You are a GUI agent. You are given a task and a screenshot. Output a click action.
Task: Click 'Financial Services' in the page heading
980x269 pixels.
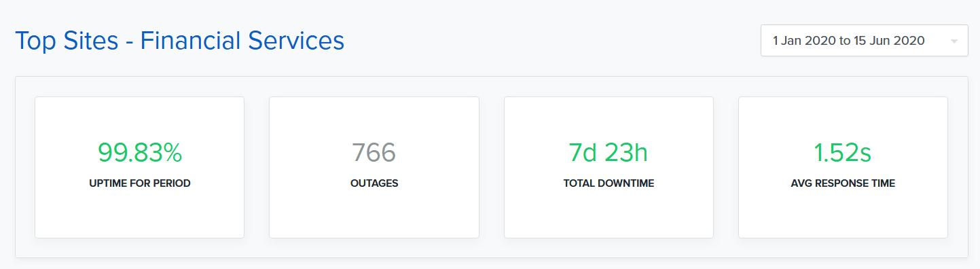tap(242, 41)
